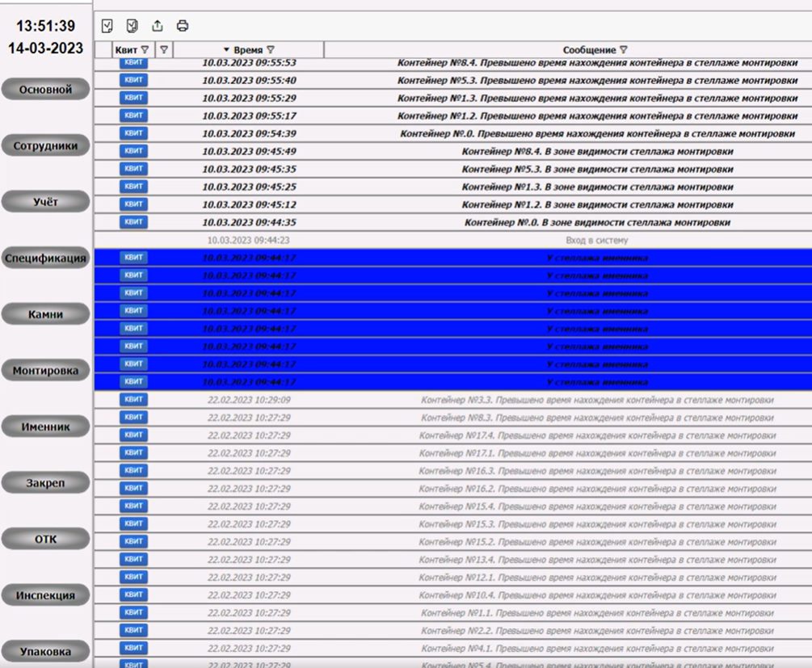
Task: Click КВИТ for Контейнер №15.2
Action: pos(133,541)
